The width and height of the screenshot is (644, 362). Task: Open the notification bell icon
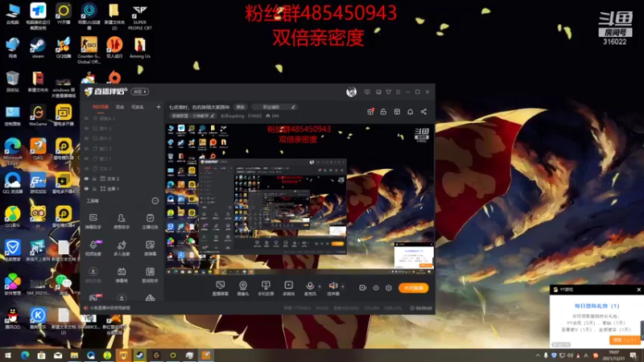click(x=410, y=112)
